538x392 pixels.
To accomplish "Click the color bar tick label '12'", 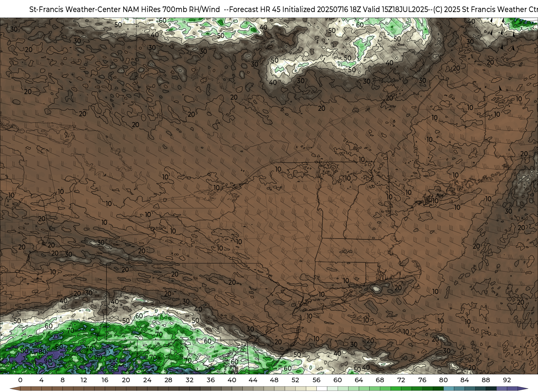I will click(84, 380).
